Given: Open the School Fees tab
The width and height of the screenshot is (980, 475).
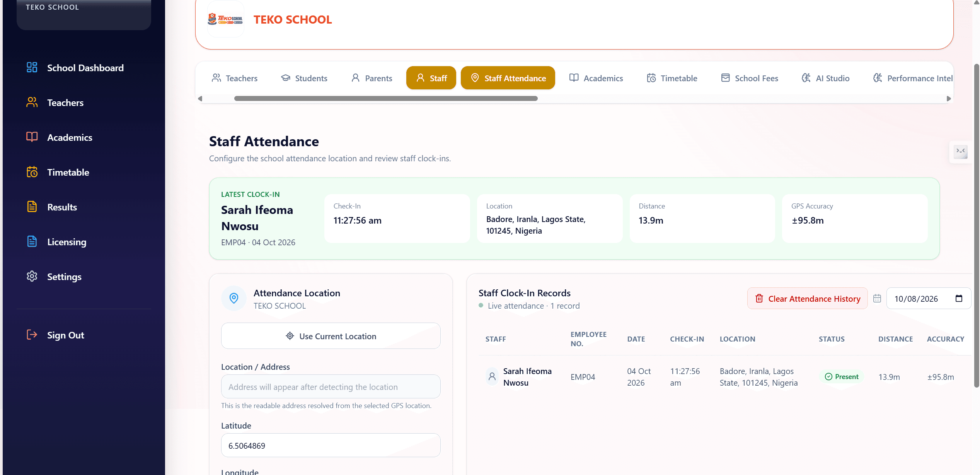Looking at the screenshot, I should (x=750, y=78).
